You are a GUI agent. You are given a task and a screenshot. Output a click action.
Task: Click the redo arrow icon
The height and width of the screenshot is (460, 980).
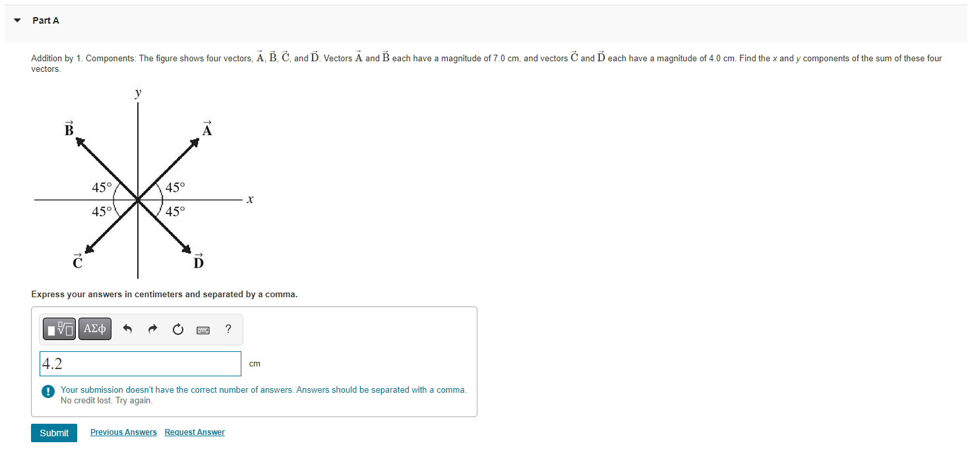(x=153, y=329)
